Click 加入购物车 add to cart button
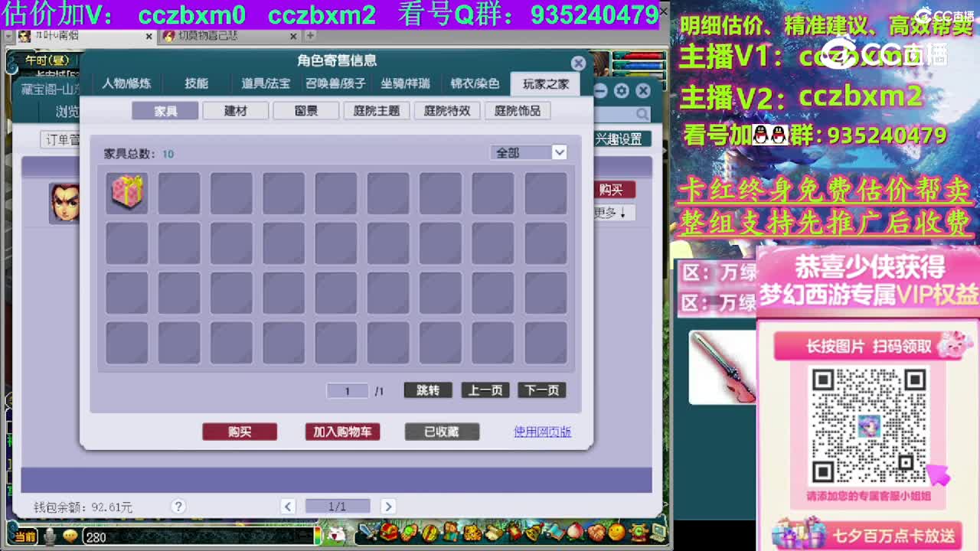980x551 pixels. (x=342, y=432)
